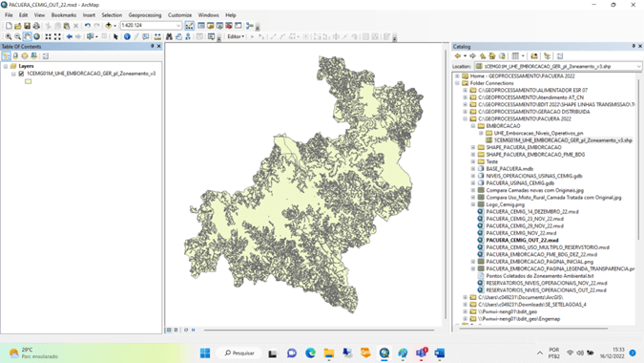The image size is (644, 363).
Task: Activate the Identify info tool
Action: 127,36
